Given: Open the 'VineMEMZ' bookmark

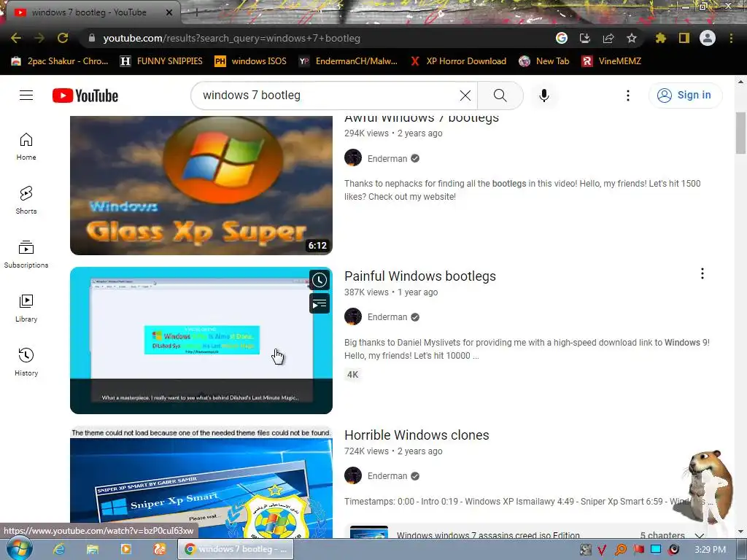Looking at the screenshot, I should pyautogui.click(x=611, y=61).
